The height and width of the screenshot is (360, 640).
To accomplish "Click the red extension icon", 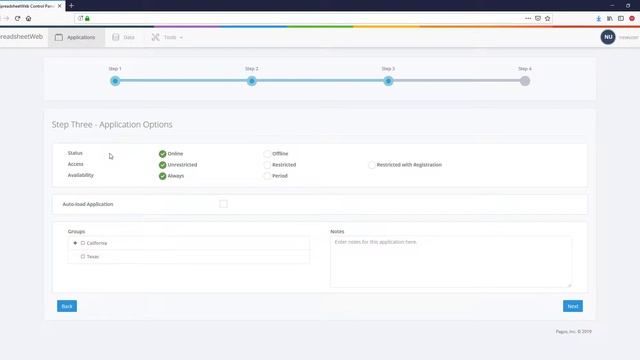I will click(632, 18).
